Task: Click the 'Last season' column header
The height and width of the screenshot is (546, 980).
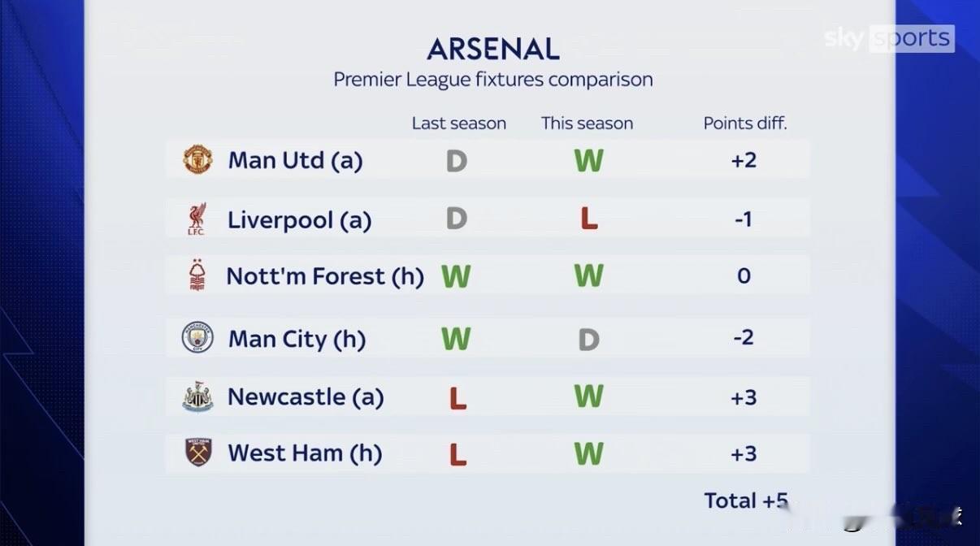Action: coord(458,123)
